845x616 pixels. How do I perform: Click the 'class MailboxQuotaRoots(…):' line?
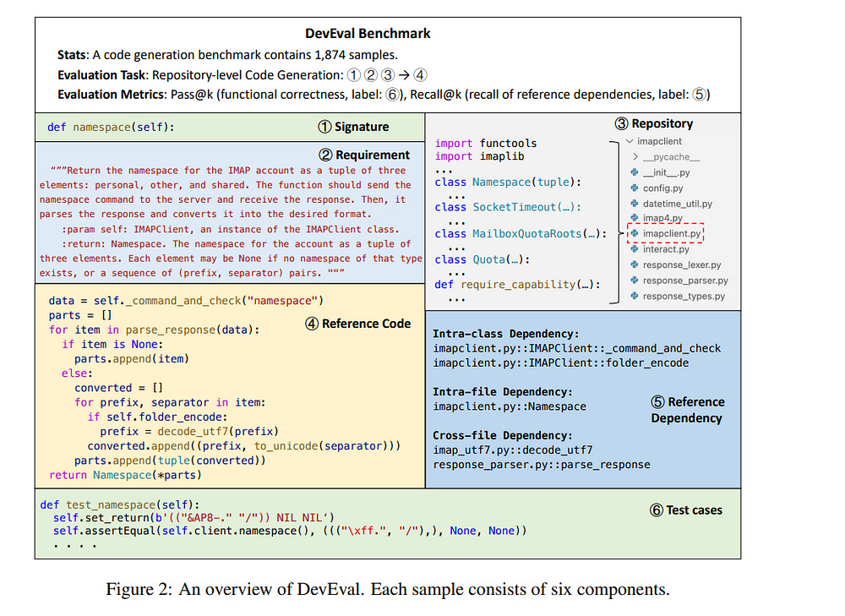(x=521, y=234)
